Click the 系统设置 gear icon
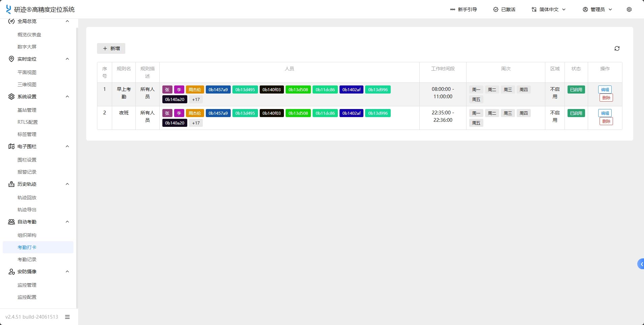This screenshot has width=644, height=325. tap(11, 97)
